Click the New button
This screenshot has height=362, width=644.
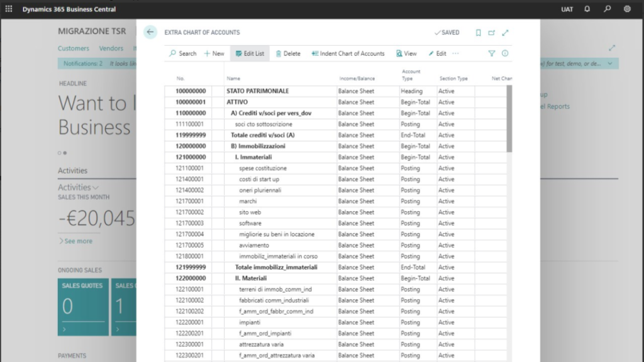click(x=214, y=53)
